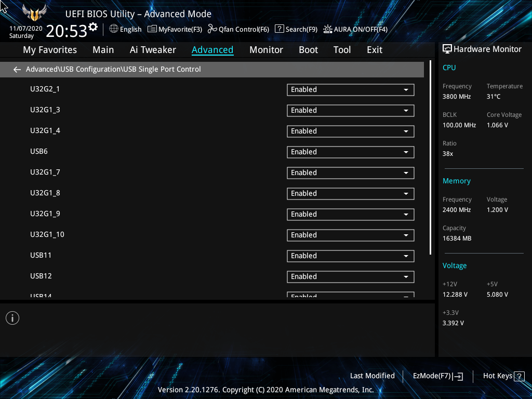Click the back arrow icon in breadcrumb
This screenshot has width=532, height=399.
pyautogui.click(x=17, y=70)
